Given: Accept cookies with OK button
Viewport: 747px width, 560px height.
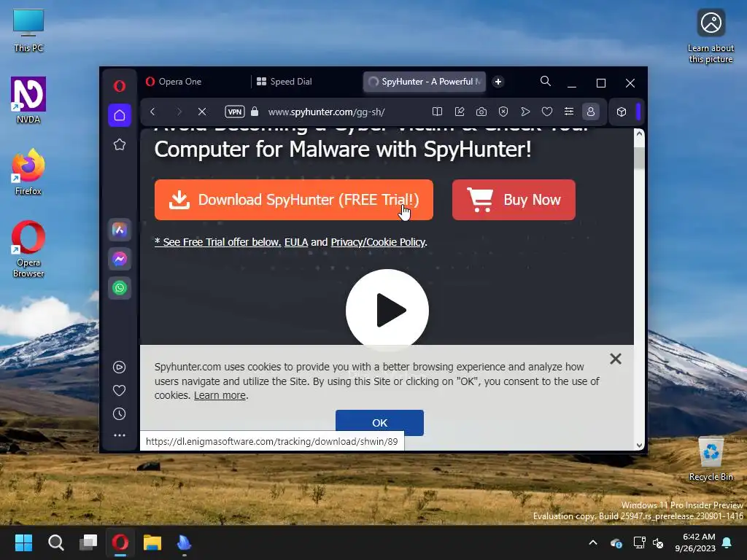Looking at the screenshot, I should [x=379, y=423].
